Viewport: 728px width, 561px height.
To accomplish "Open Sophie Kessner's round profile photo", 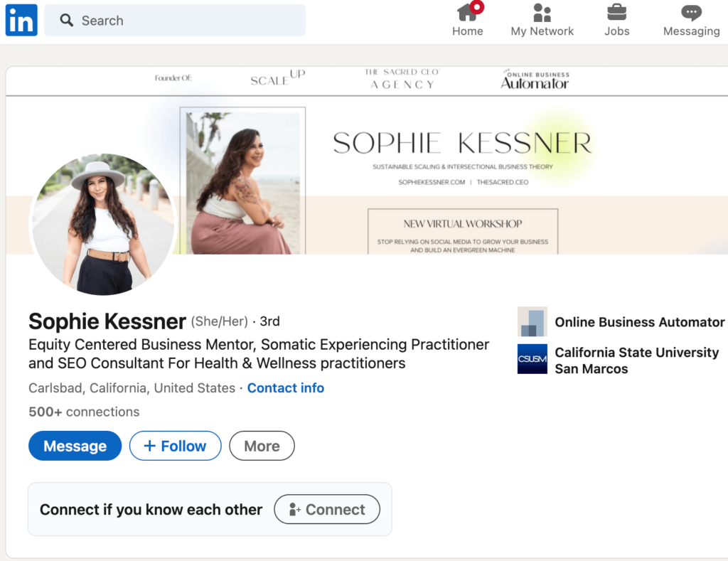I will click(x=102, y=224).
